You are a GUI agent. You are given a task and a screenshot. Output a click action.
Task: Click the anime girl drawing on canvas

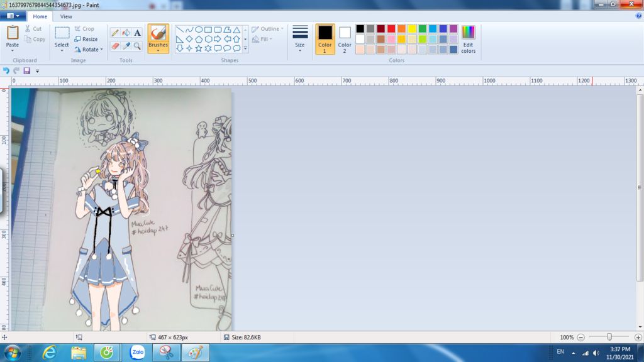[x=108, y=230]
